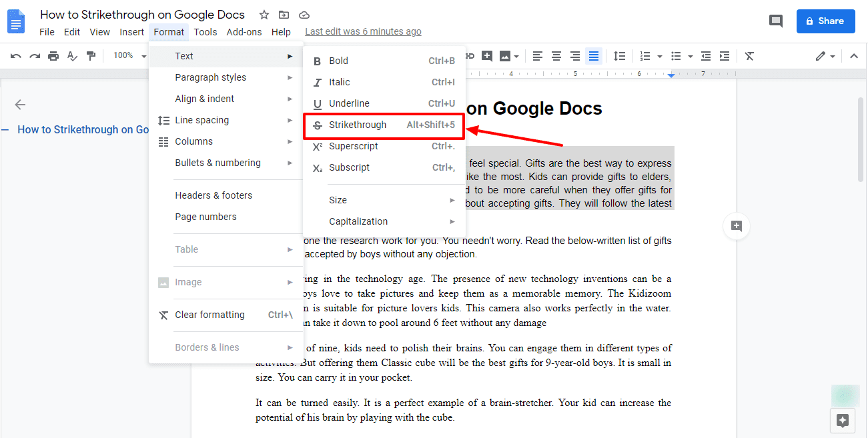Viewport: 868px width, 438px height.
Task: Open the Editing mode pencil dropdown
Action: [x=825, y=56]
